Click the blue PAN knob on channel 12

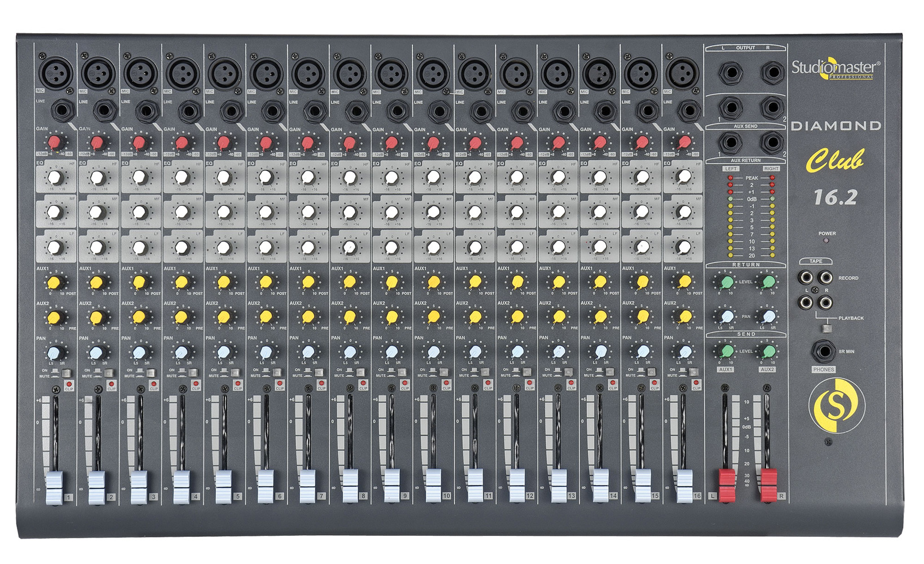click(517, 352)
